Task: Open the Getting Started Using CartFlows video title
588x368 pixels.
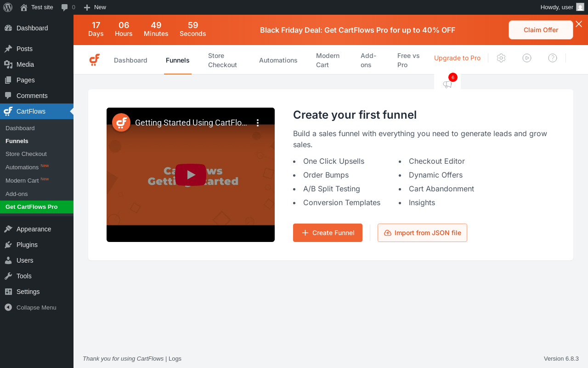Action: tap(191, 123)
